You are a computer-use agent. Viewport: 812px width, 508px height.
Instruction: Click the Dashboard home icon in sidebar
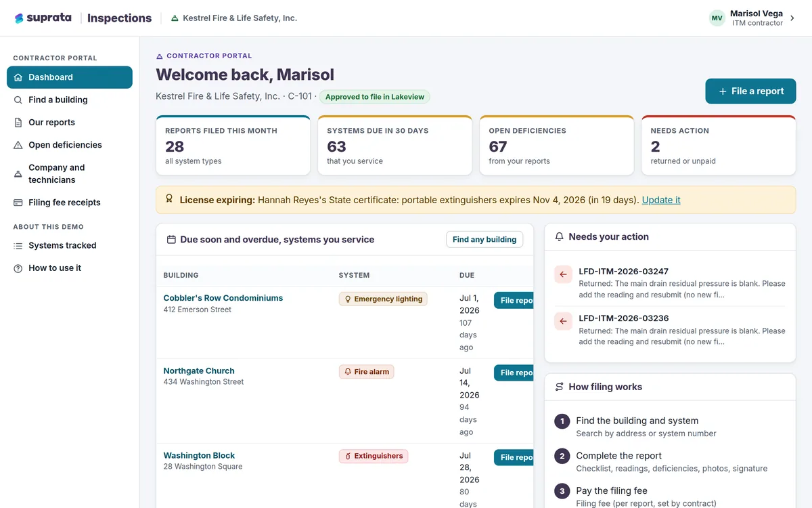coord(18,77)
